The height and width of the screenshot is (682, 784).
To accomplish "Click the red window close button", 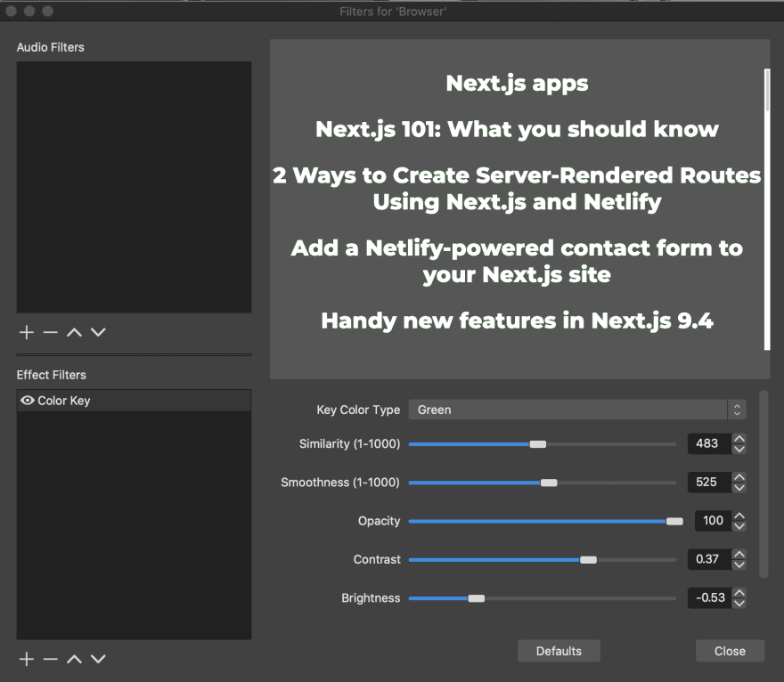I will 11,11.
